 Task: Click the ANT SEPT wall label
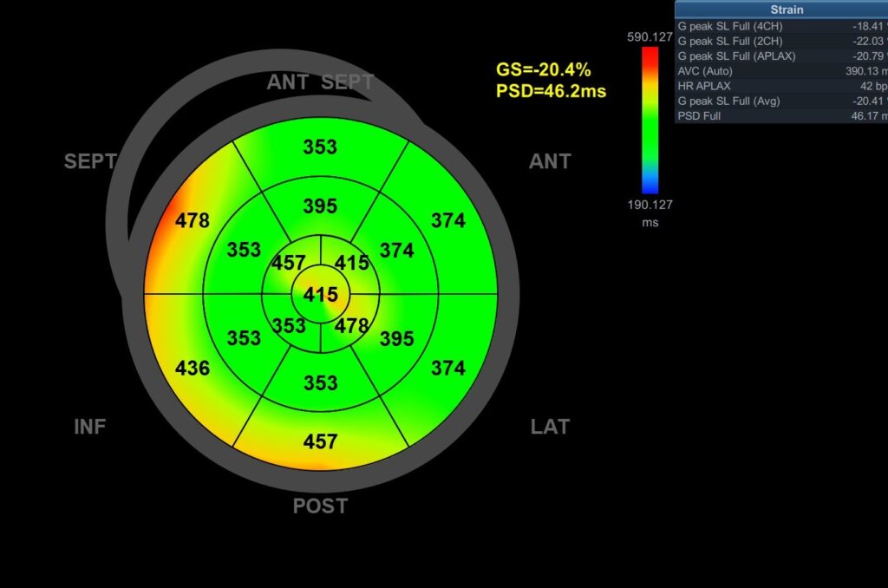click(321, 82)
